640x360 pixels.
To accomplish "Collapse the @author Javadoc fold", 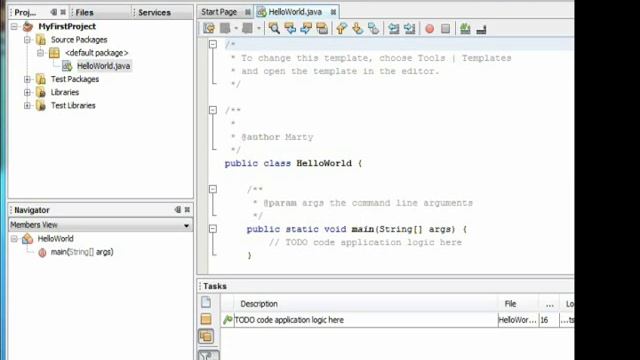I will pos(213,110).
